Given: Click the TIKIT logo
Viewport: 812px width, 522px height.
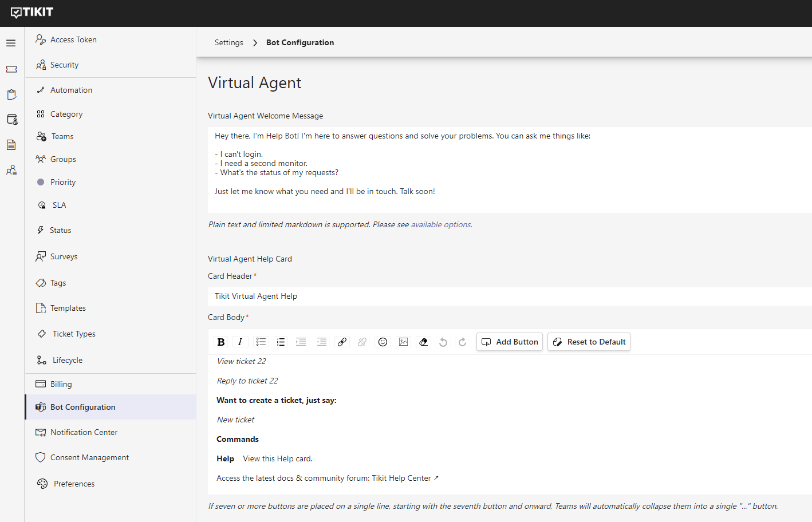Looking at the screenshot, I should point(32,13).
